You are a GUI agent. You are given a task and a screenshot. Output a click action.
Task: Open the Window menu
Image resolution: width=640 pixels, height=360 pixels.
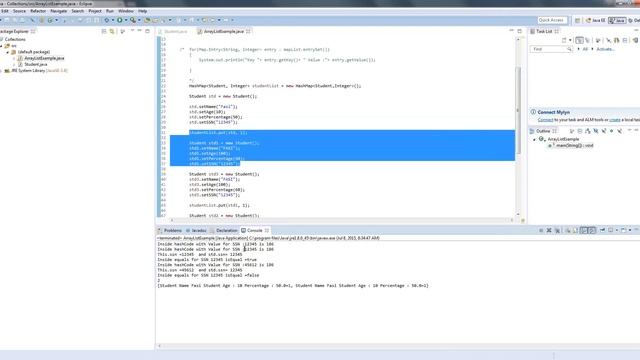[126, 11]
